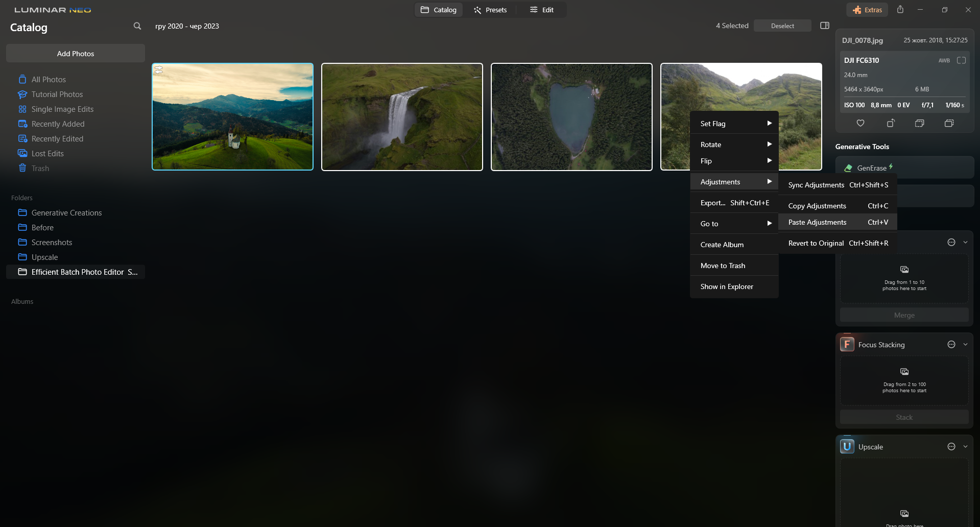The height and width of the screenshot is (527, 980).
Task: Click the solid stacked-frames icon under photo info
Action: pyautogui.click(x=949, y=123)
